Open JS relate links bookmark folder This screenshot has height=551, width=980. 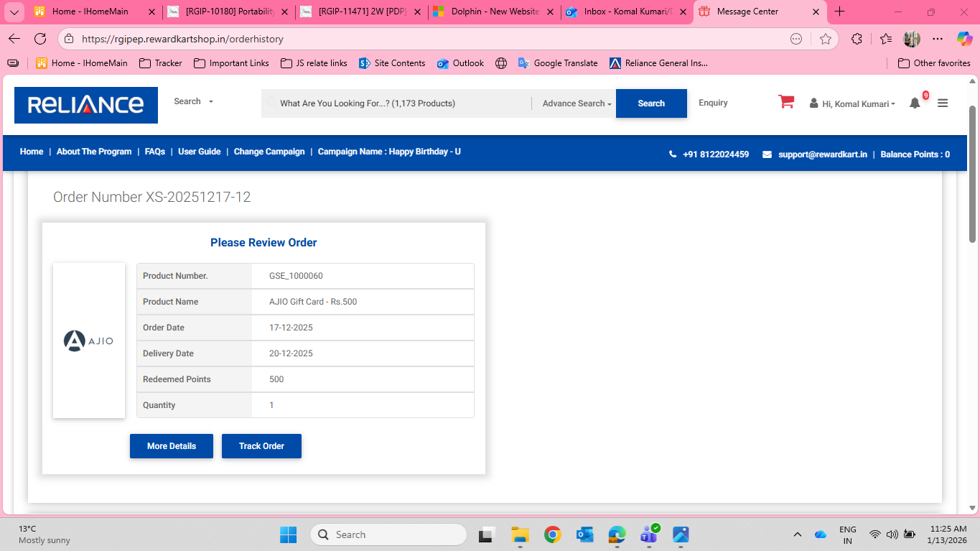[314, 63]
